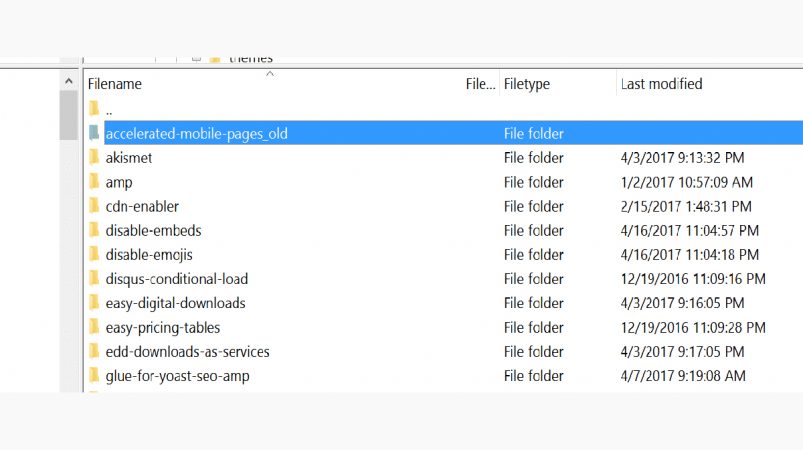Click the 4/3/2017 9:13:32 PM date
Screen dimensions: 803x450
(x=682, y=158)
